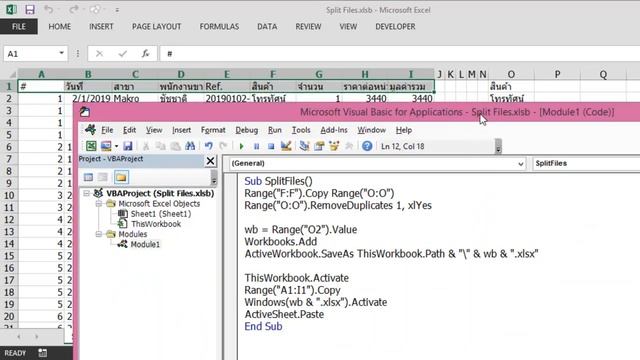640x360 pixels.
Task: Open the VBA Add-Ins menu
Action: click(334, 130)
